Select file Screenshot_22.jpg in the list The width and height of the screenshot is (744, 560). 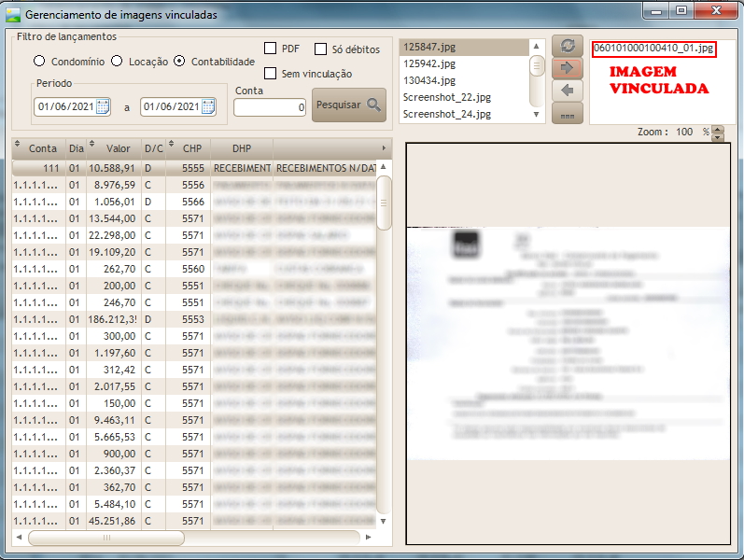[447, 97]
